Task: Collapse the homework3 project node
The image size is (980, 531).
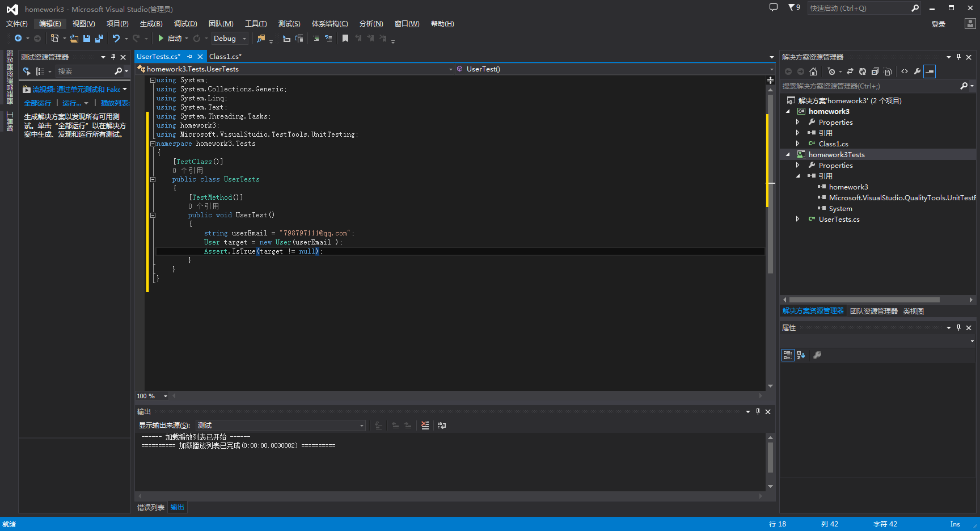Action: 788,112
